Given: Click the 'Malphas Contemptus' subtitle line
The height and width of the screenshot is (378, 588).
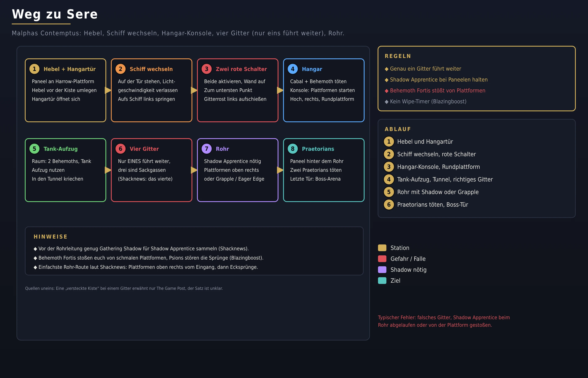Looking at the screenshot, I should click(x=178, y=33).
